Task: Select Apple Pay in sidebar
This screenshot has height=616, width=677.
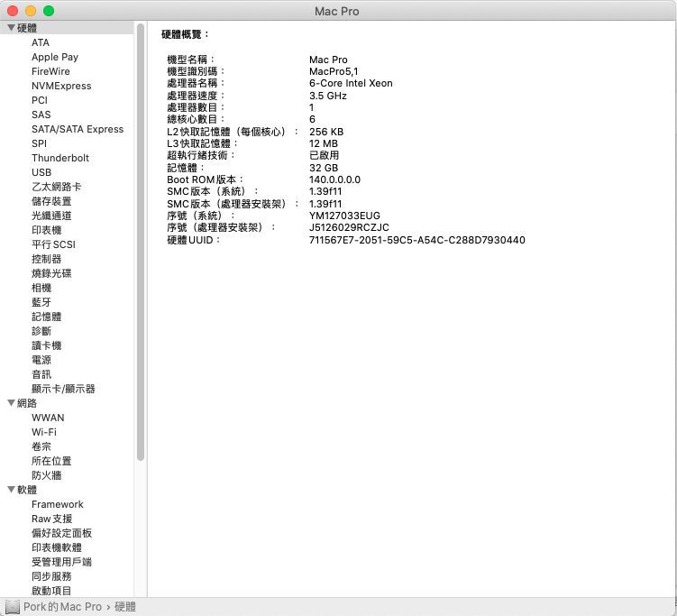Action: click(x=55, y=57)
